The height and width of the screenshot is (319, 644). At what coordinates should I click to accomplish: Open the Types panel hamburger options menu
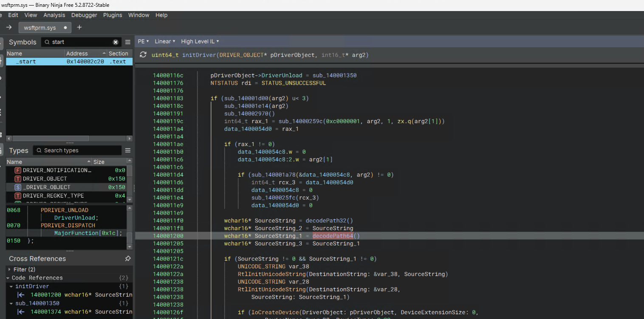(x=127, y=150)
